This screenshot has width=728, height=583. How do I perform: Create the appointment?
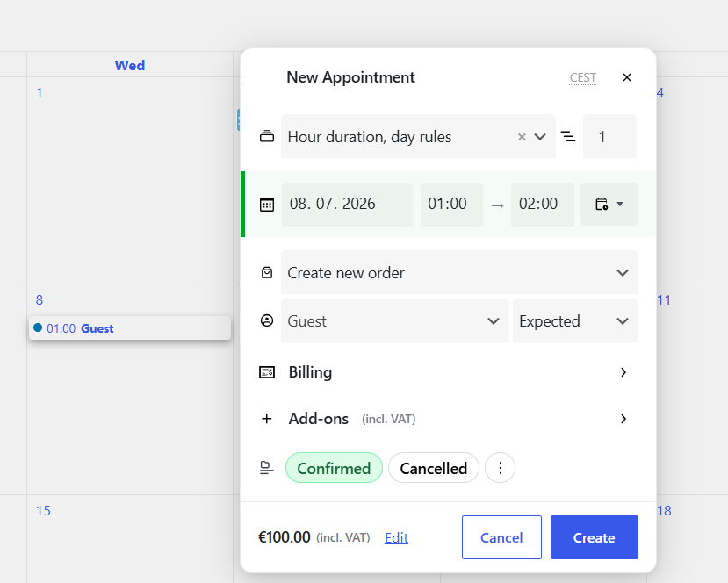point(595,537)
